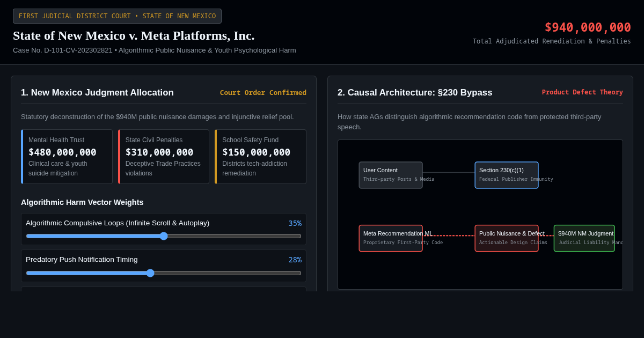This screenshot has width=644, height=338.
Task: Click the 35% weight value
Action: coord(295,223)
